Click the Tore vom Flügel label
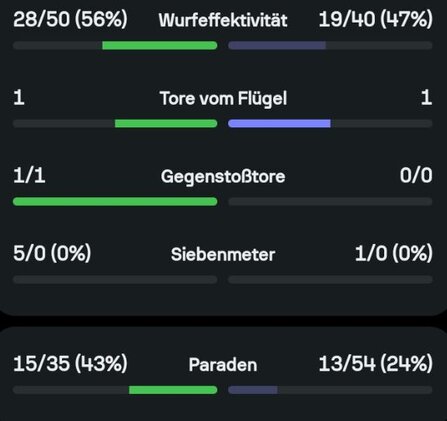Viewport: 447px width, 421px height. 223,98
